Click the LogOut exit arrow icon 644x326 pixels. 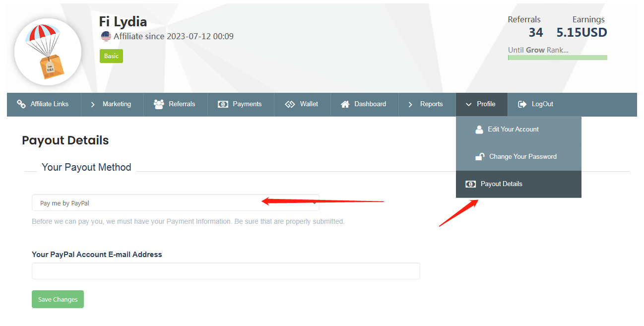click(522, 104)
